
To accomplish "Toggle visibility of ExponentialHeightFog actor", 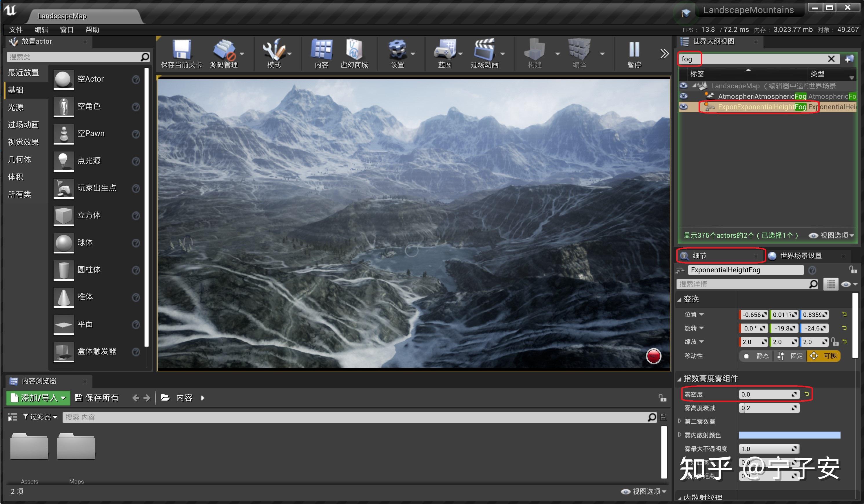I will (x=683, y=107).
